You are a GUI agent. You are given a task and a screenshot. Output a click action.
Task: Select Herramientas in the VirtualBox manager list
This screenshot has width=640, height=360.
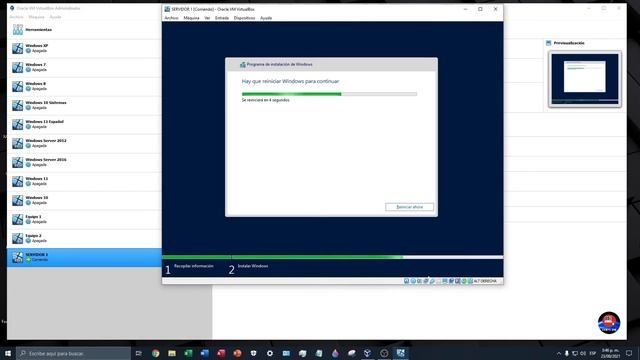pyautogui.click(x=84, y=30)
